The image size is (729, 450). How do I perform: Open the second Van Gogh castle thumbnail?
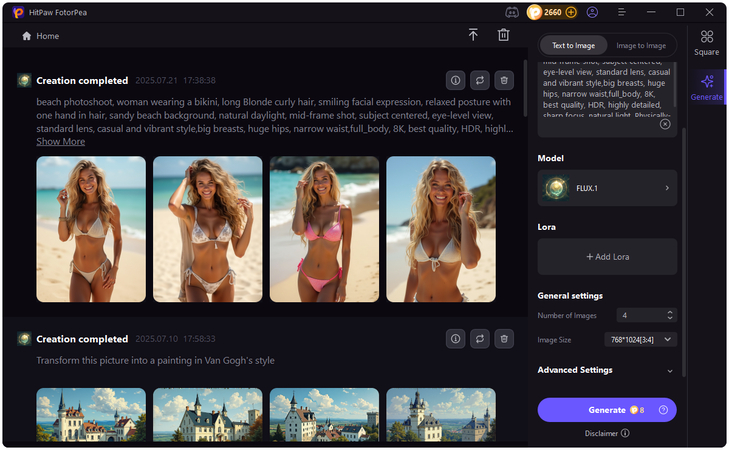(x=208, y=415)
